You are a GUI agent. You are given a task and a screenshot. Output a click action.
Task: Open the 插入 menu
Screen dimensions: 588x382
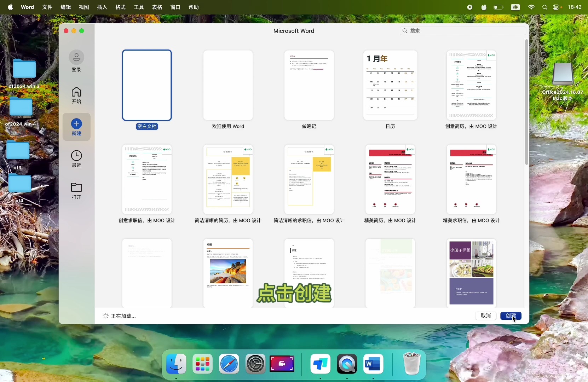click(x=102, y=7)
